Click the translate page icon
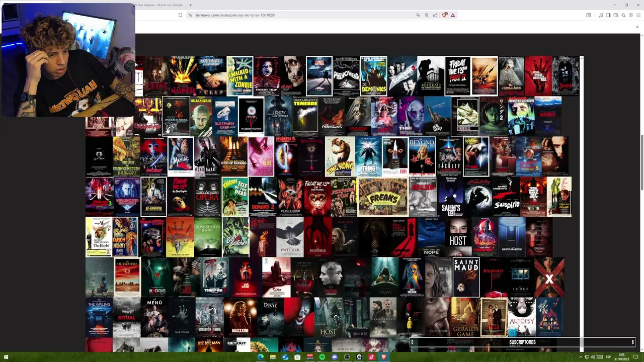Image resolution: width=644 pixels, height=362 pixels. point(418,15)
